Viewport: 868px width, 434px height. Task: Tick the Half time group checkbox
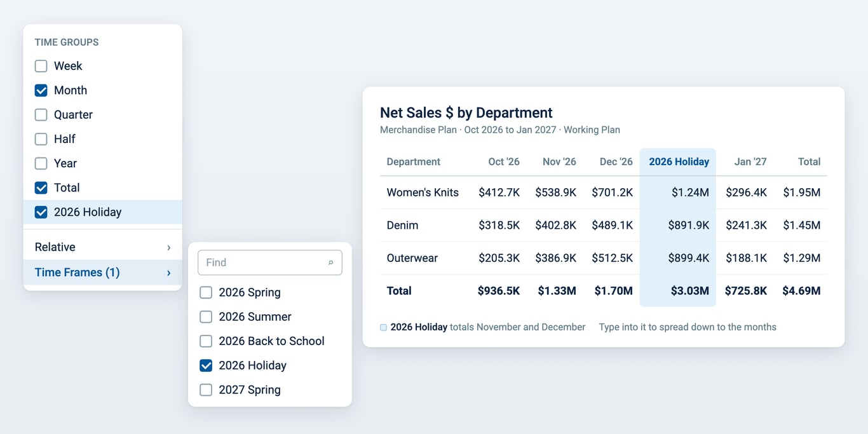41,139
